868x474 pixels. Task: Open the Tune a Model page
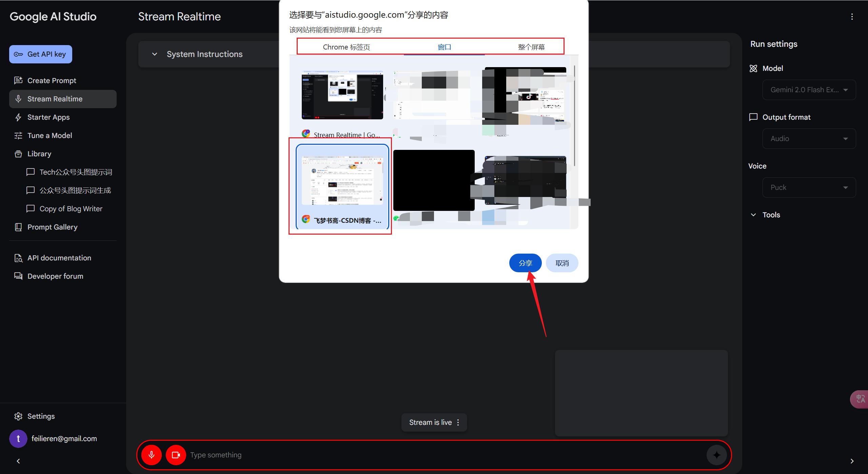click(x=50, y=136)
